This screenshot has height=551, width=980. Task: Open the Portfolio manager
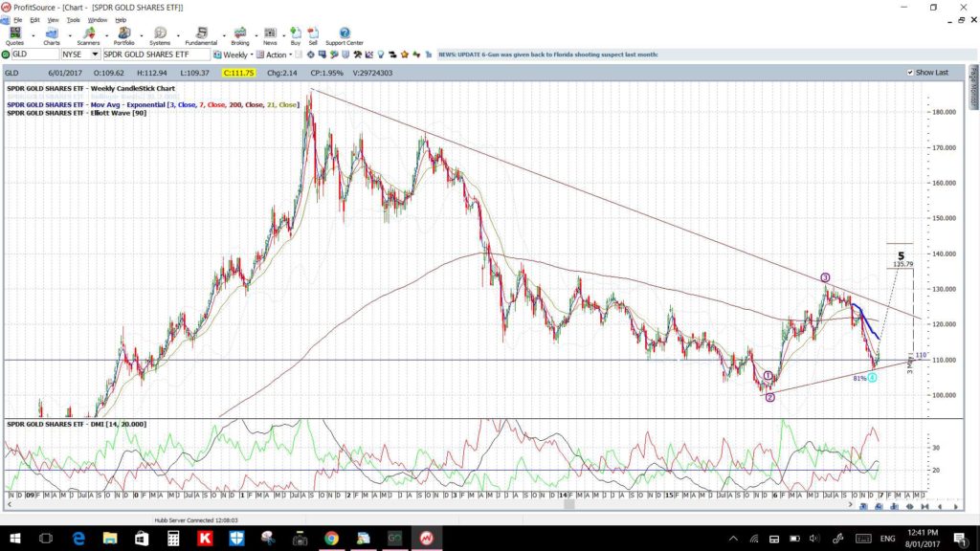click(123, 36)
